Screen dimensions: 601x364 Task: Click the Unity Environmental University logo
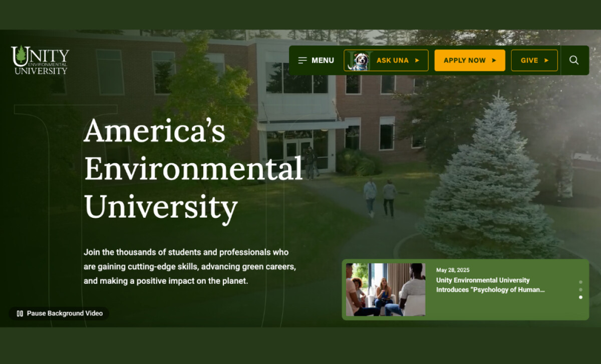pos(40,60)
